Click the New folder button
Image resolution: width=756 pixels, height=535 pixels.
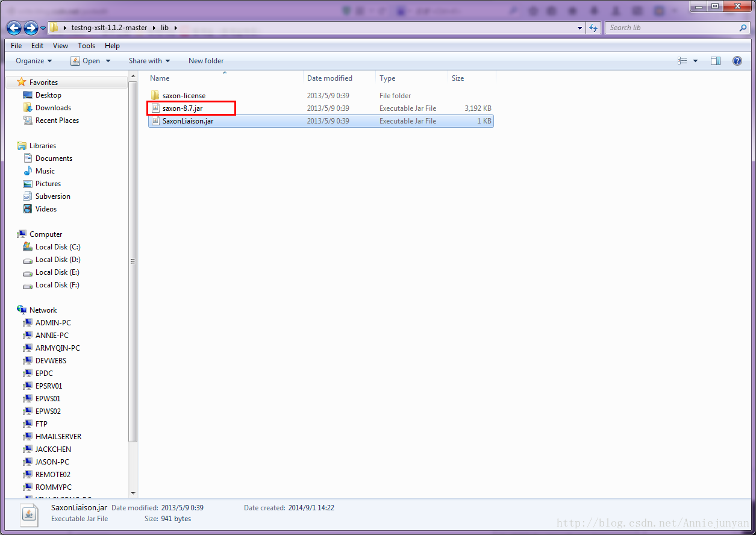coord(206,61)
